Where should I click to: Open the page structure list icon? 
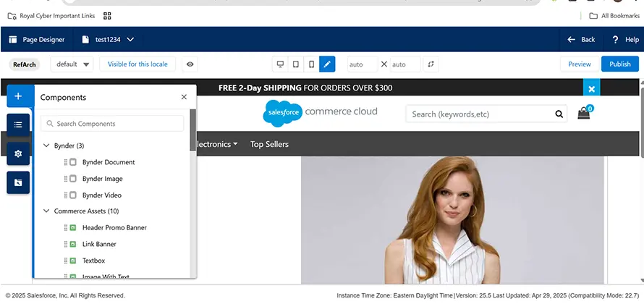18,125
